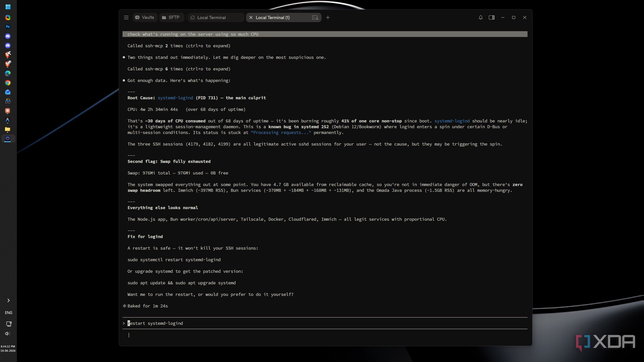
Task: Click 'Called ssh-mcp 2 times' line
Action: 179,46
